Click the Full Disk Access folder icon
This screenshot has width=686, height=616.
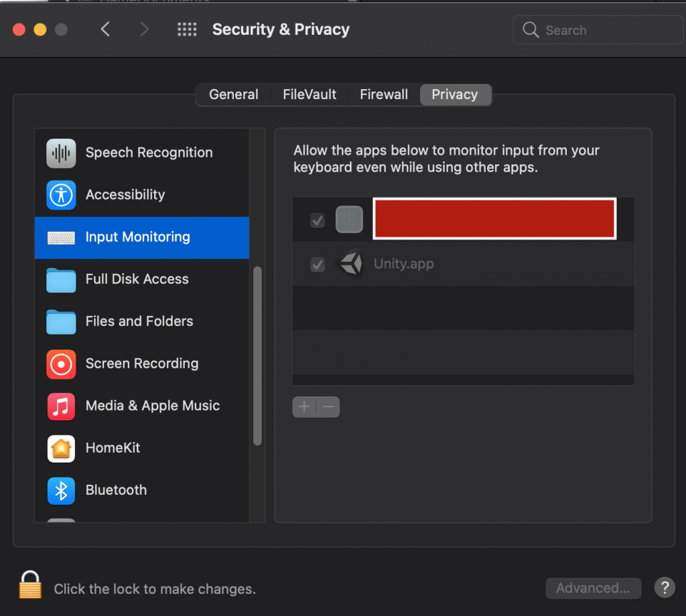[x=61, y=279]
